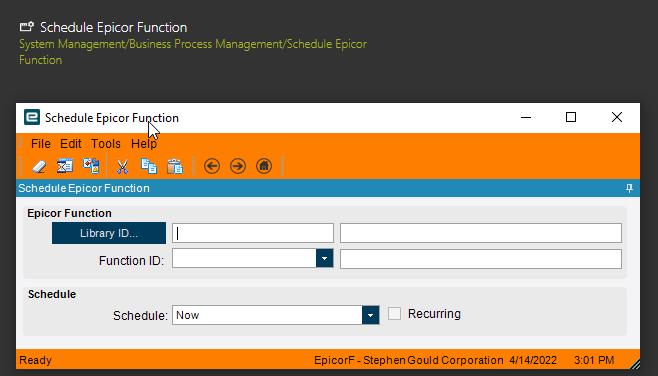Open the File menu
658x376 pixels.
(x=41, y=144)
